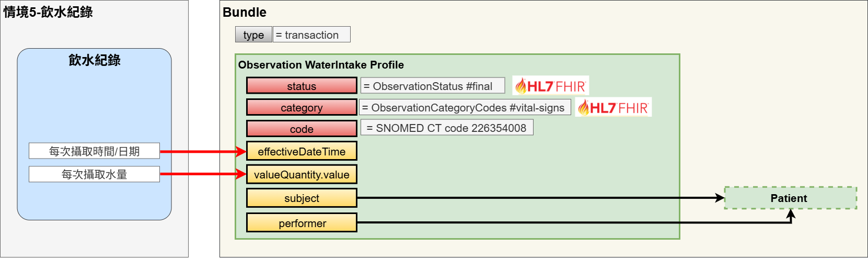Click the HL7 FHIR logo beside category

point(613,108)
